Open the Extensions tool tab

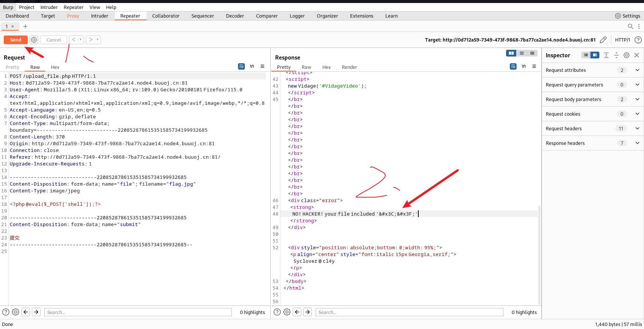[x=361, y=16]
